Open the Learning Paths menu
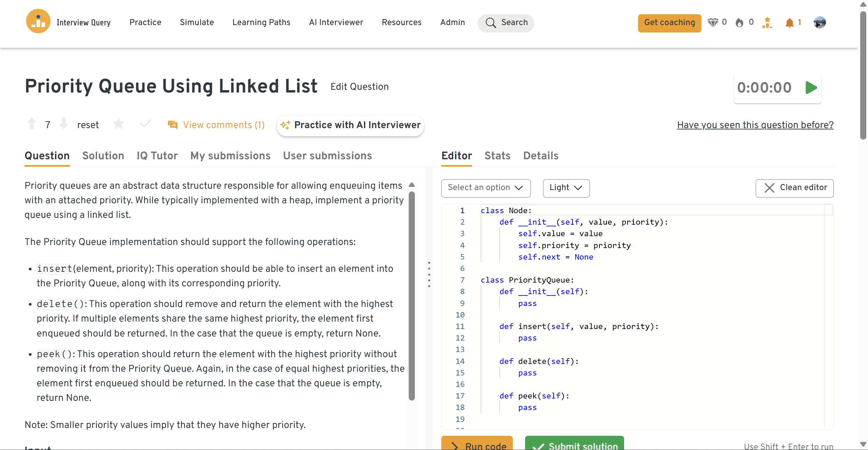868x450 pixels. 261,22
